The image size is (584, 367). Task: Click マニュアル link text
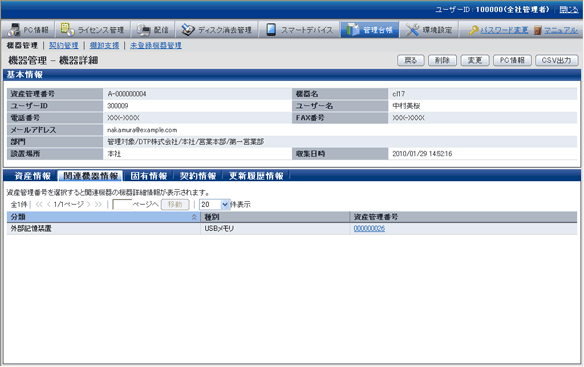click(x=561, y=30)
